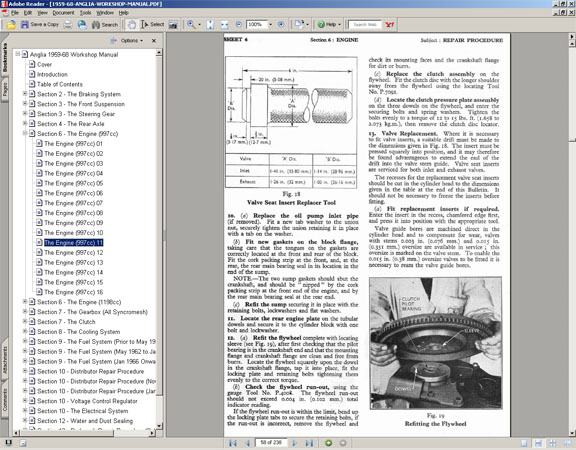Go to the previous page
This screenshot has width=576, height=450.
point(248,443)
